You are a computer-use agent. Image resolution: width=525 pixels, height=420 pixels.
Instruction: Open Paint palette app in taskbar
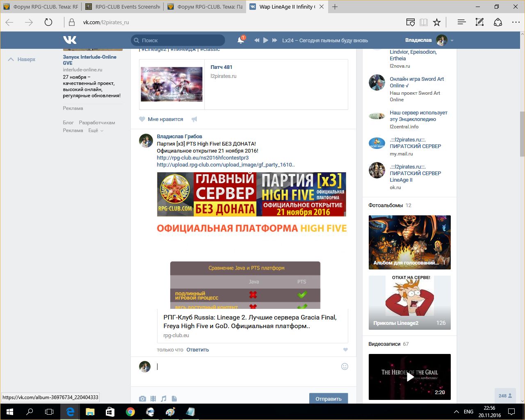coord(170,412)
